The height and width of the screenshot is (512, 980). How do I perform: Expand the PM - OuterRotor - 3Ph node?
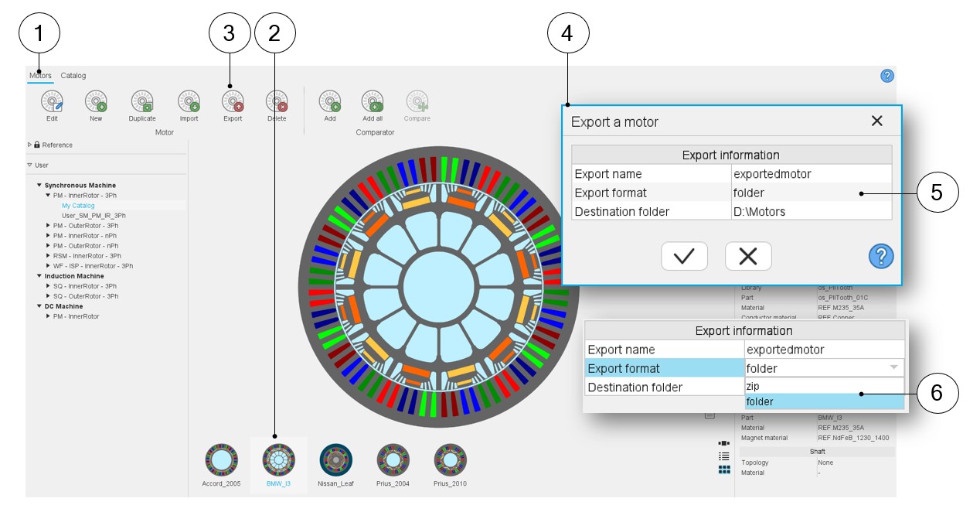coord(48,226)
